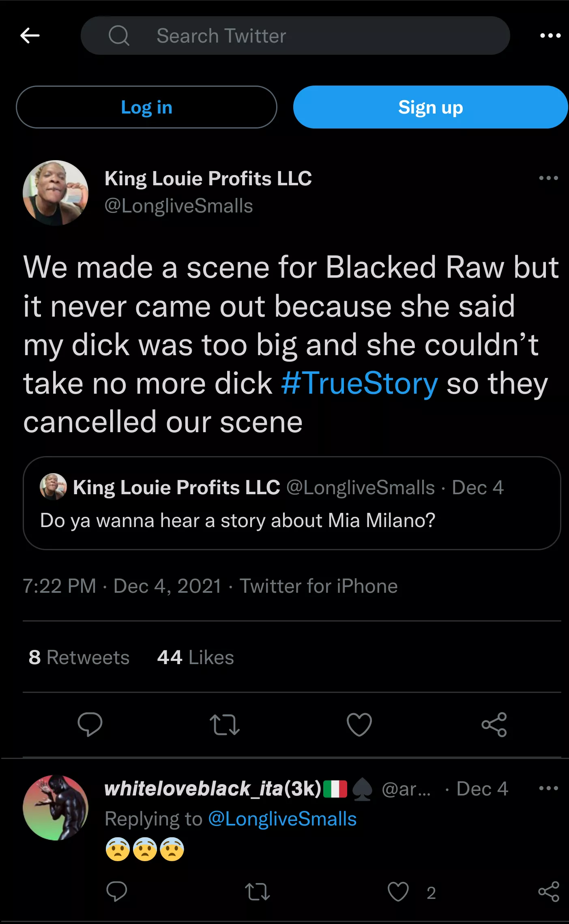View the 44 Likes list
The width and height of the screenshot is (569, 924).
click(195, 657)
